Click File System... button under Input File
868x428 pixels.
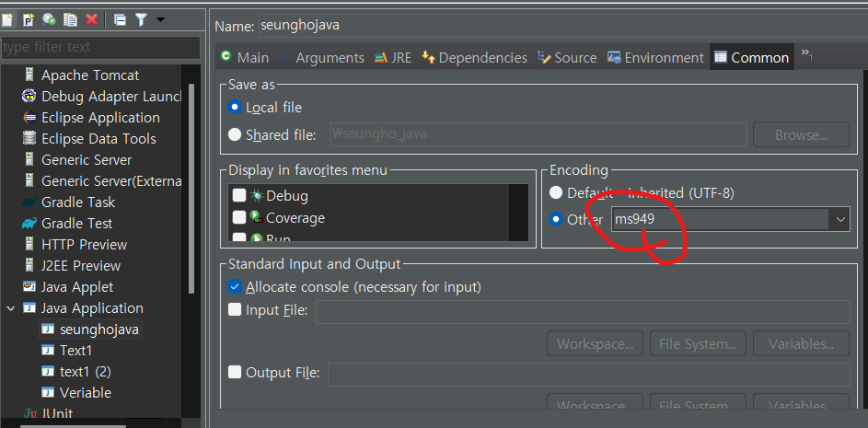(698, 344)
